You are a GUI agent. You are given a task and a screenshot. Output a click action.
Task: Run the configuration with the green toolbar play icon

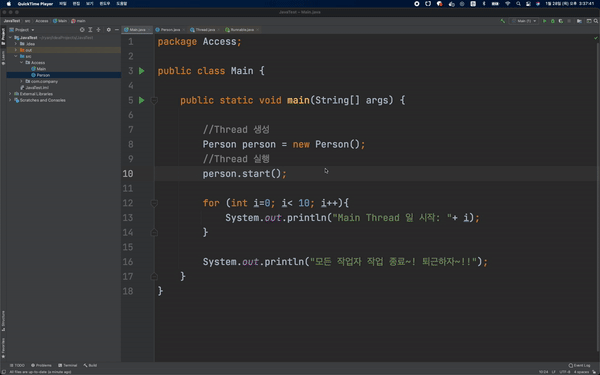(x=545, y=21)
